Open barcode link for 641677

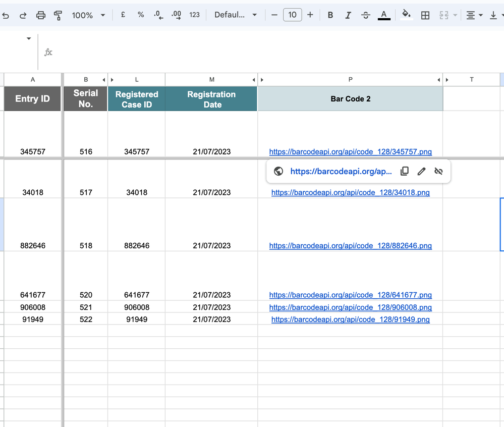pyautogui.click(x=350, y=295)
